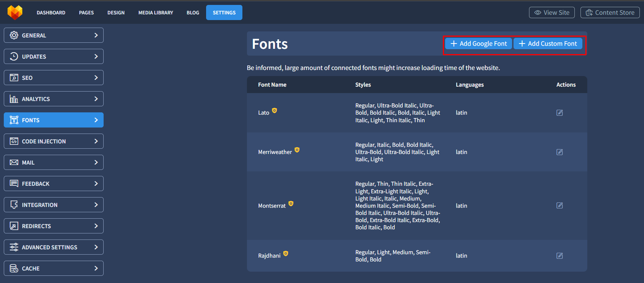Screen dimensions: 644x283
Task: Click the SEO magnifier icon
Action: coord(14,78)
